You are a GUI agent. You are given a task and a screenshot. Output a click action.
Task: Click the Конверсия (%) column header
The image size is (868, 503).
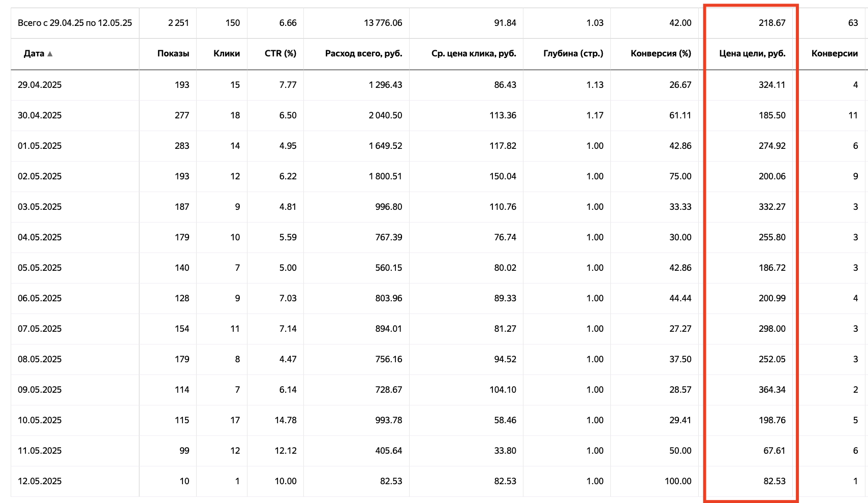point(661,53)
